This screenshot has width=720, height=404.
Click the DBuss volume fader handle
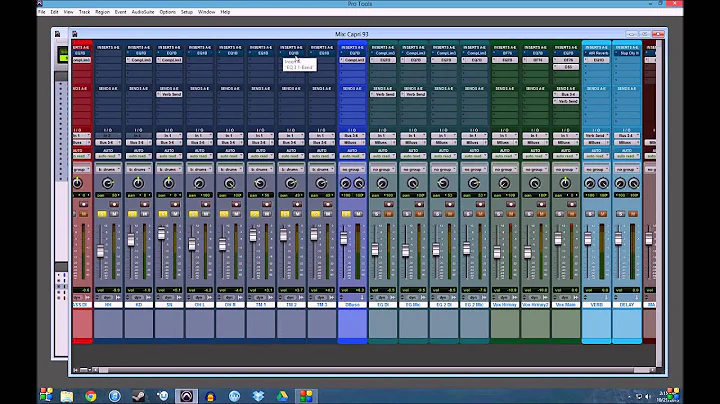click(x=344, y=238)
